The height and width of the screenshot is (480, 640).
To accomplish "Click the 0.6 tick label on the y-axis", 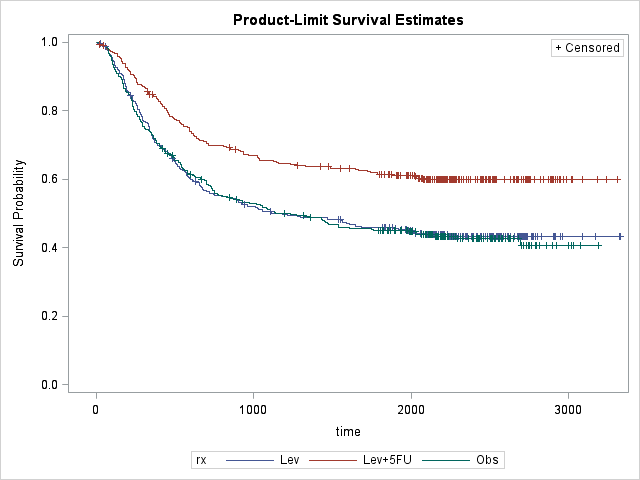I will tap(48, 179).
